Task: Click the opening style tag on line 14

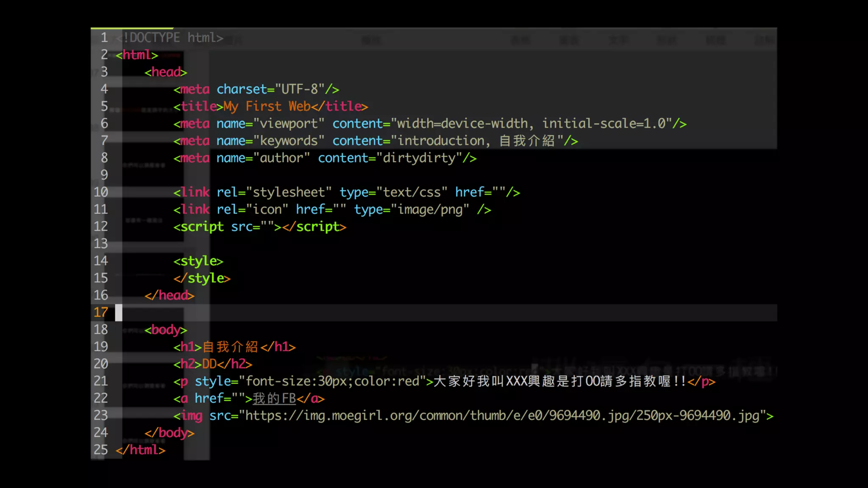Action: [198, 261]
